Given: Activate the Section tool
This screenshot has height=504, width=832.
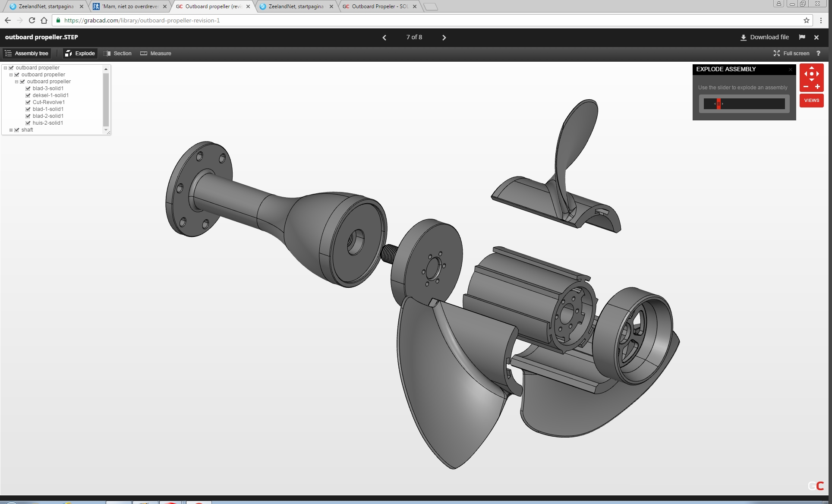Looking at the screenshot, I should click(x=118, y=54).
